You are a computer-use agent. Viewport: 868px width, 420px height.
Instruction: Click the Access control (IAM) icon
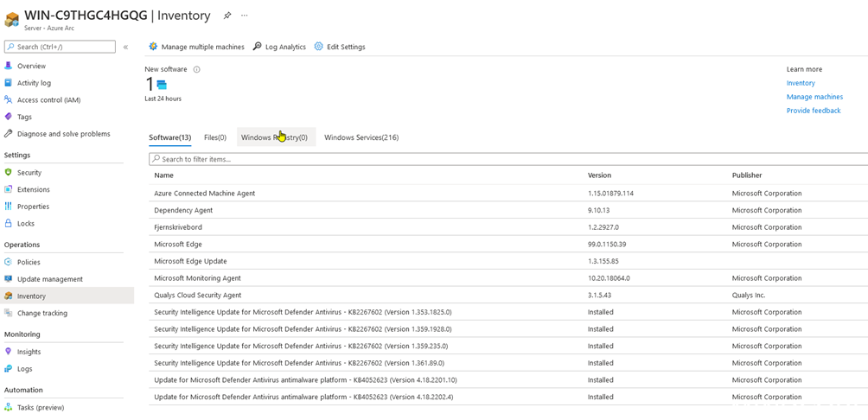point(8,100)
